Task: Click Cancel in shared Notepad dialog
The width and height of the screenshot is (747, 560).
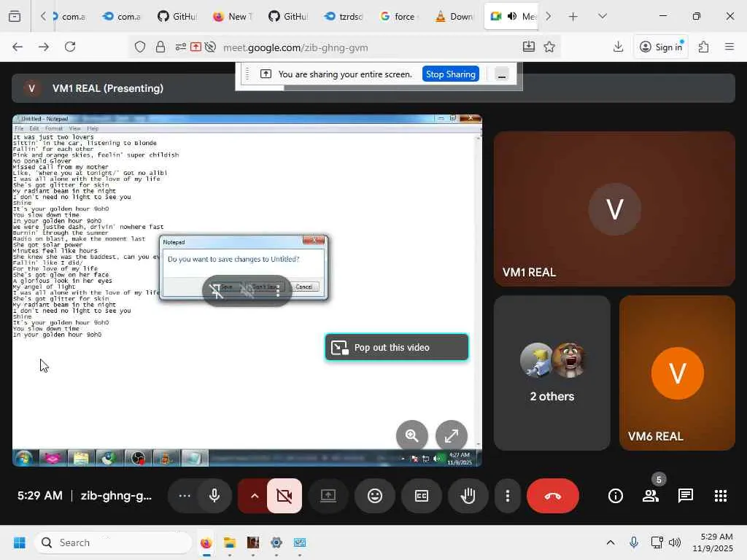Action: (x=304, y=287)
